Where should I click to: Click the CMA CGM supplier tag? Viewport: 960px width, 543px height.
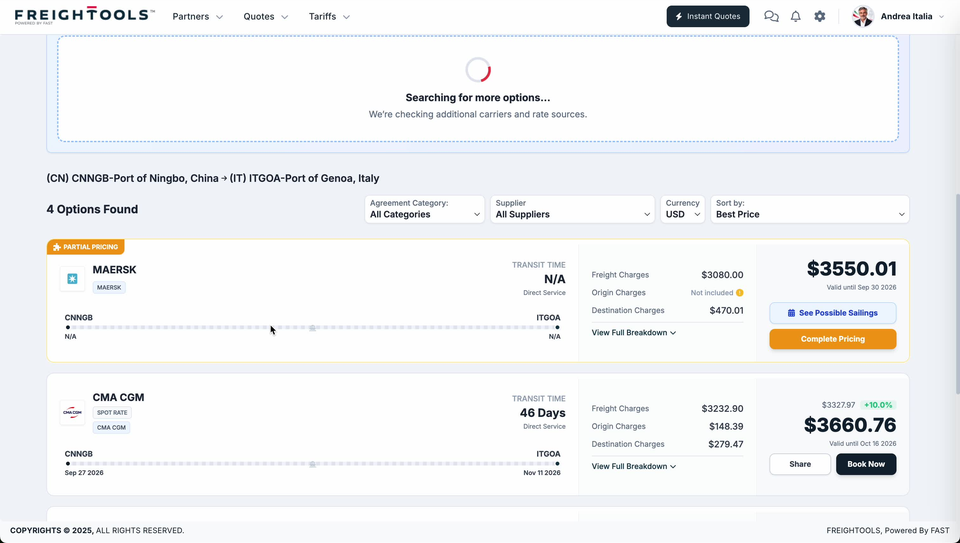click(x=111, y=427)
